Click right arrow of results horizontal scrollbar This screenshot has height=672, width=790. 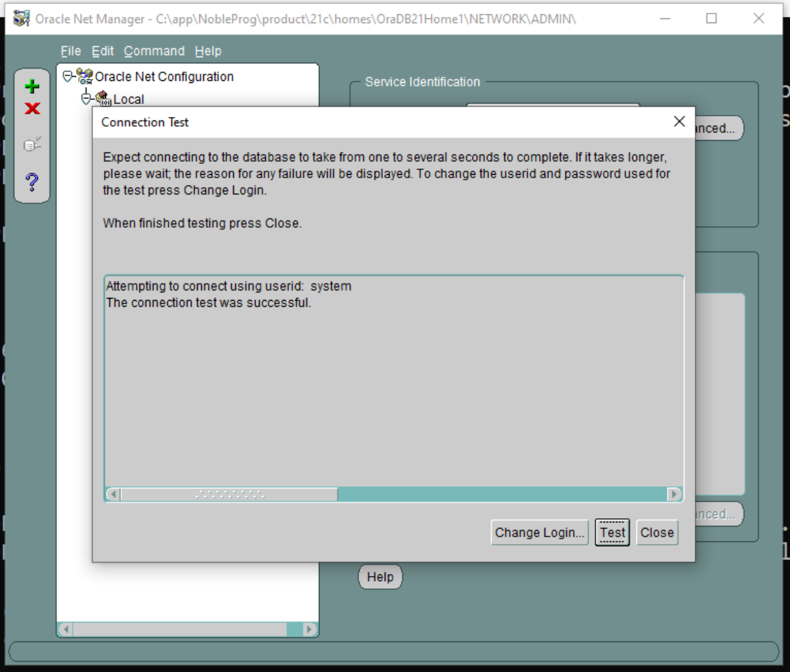point(674,494)
